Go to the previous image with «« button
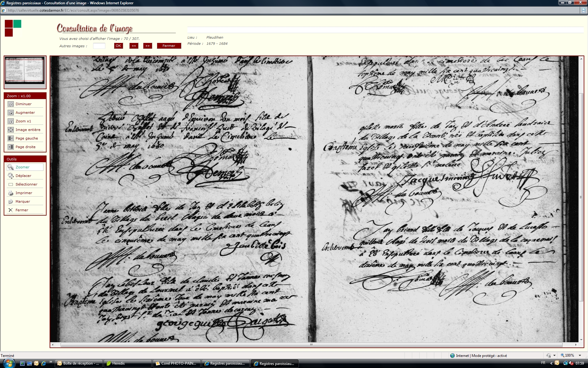Viewport: 588px width, 368px height. point(134,46)
